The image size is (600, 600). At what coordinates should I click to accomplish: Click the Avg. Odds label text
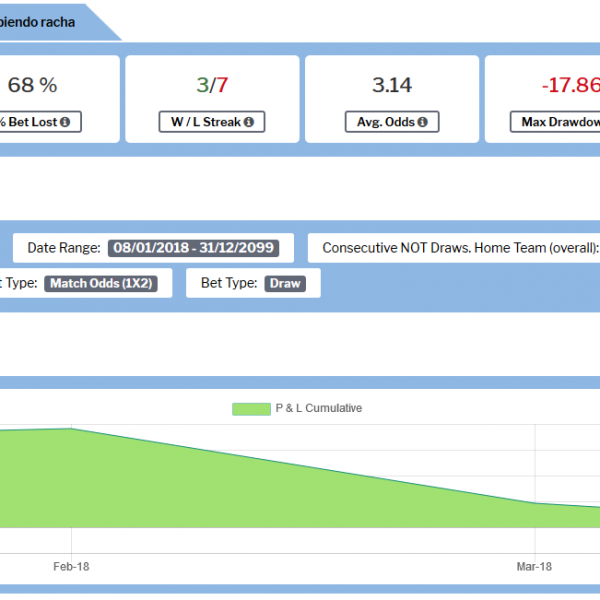tap(385, 122)
